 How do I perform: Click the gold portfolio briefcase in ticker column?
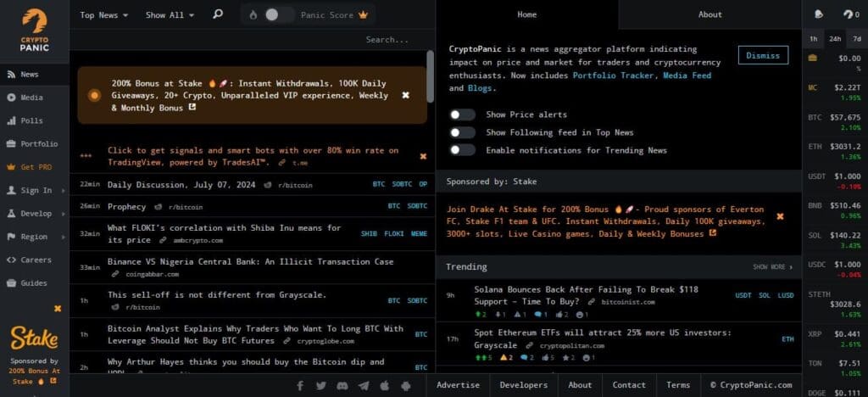(812, 58)
